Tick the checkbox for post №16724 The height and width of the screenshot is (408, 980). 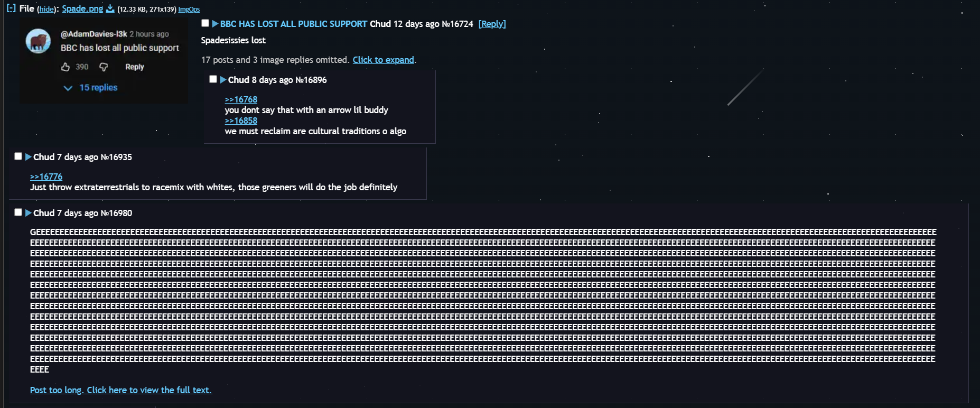[206, 23]
